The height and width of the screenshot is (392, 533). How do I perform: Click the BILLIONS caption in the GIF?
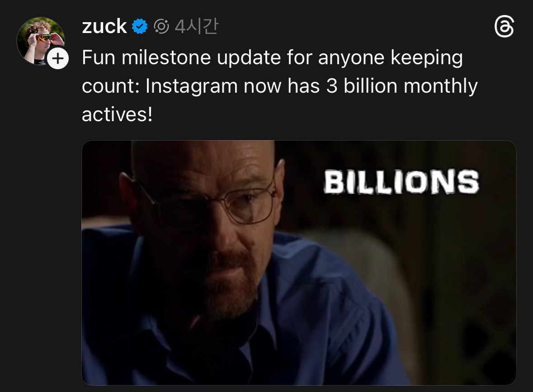[x=401, y=182]
